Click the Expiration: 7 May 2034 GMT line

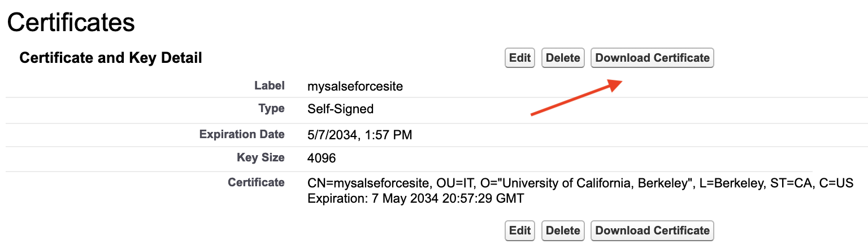(x=415, y=199)
